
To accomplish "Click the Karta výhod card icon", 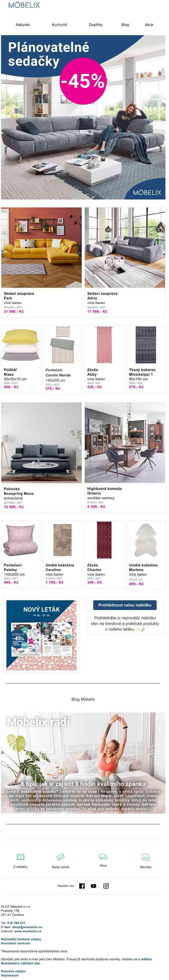I will (61, 856).
